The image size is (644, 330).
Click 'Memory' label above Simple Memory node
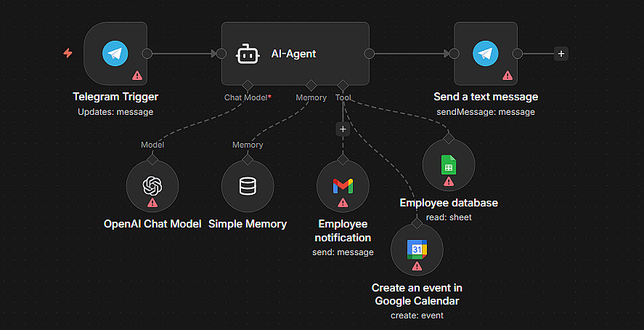[x=248, y=145]
